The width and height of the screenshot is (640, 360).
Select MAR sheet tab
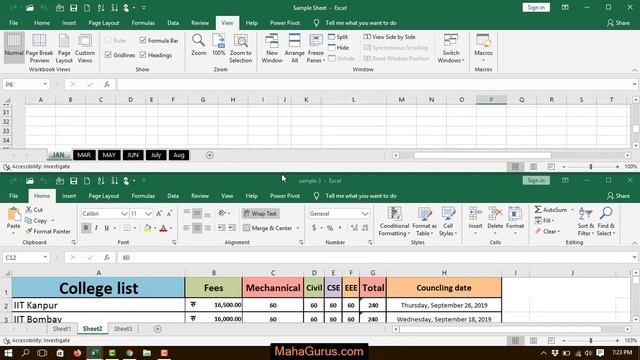point(84,155)
